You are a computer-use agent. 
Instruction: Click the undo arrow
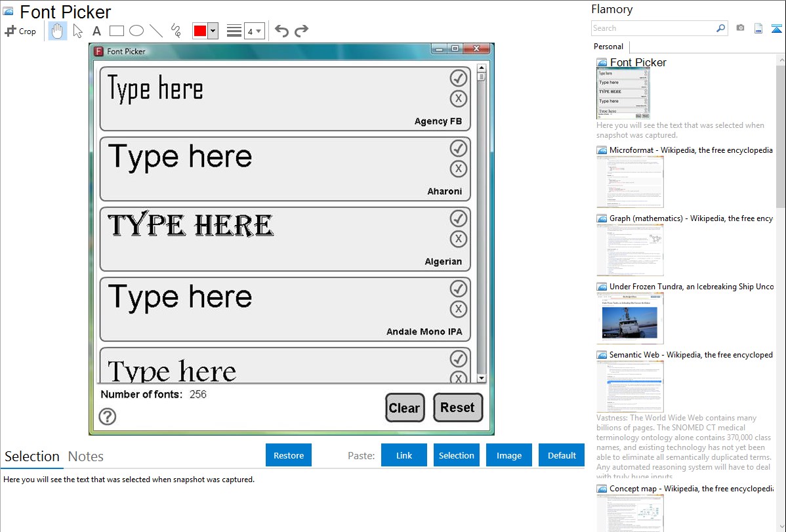click(281, 31)
